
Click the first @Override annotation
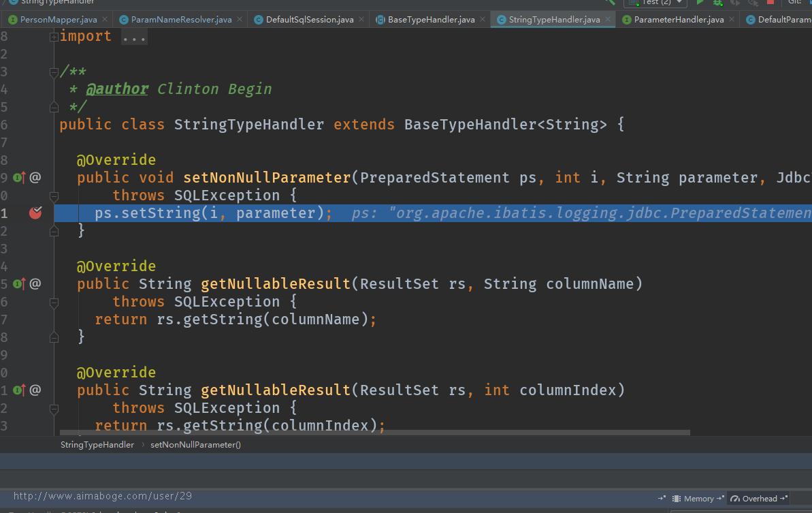click(x=116, y=160)
